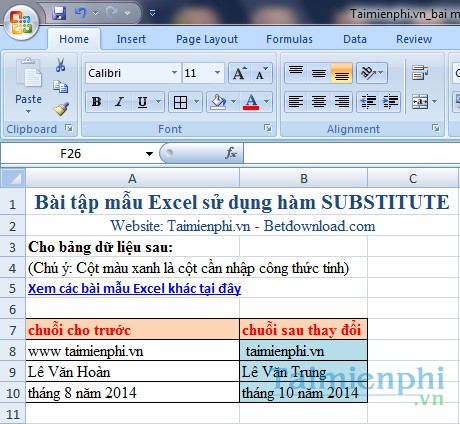Click the Paste clipboard icon
460x424 pixels.
coord(29,73)
